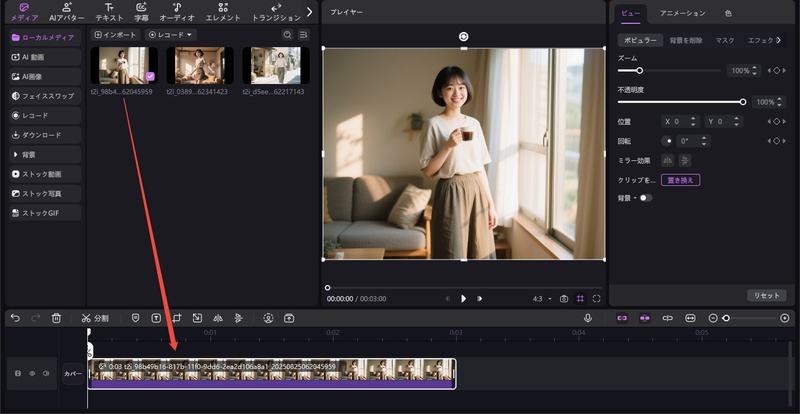Split the clip with 分割 scissors
Image resolution: width=800 pixels, height=414 pixels.
[95, 318]
